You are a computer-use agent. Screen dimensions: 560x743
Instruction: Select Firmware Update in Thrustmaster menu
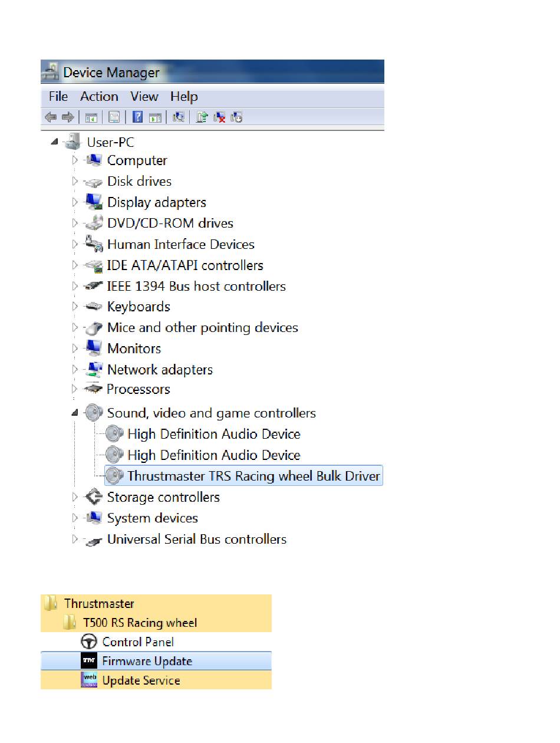click(x=156, y=661)
